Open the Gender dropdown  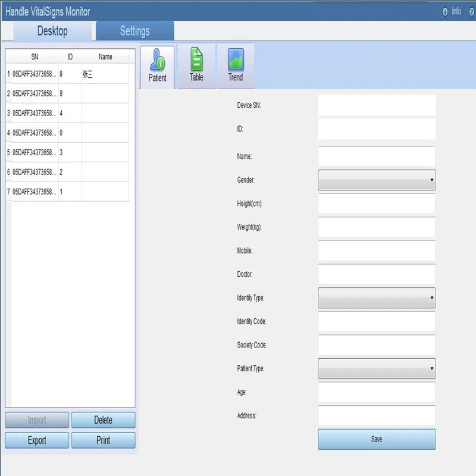377,180
